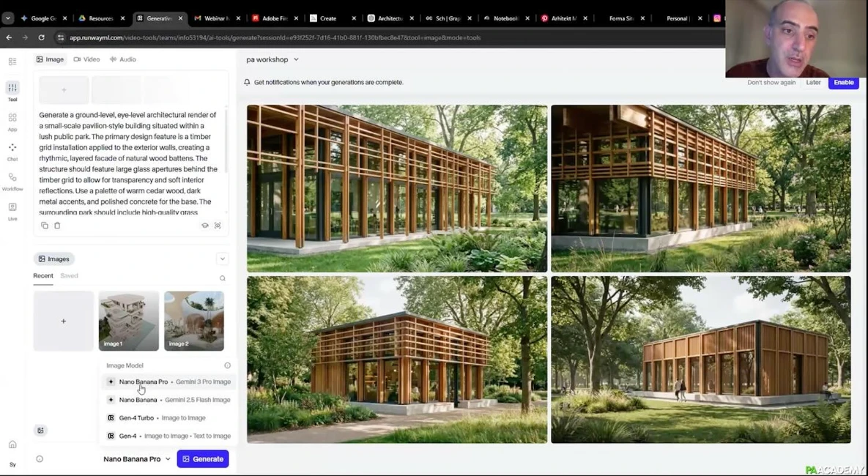
Task: Select Gen-4 Turbo model option
Action: tap(136, 417)
